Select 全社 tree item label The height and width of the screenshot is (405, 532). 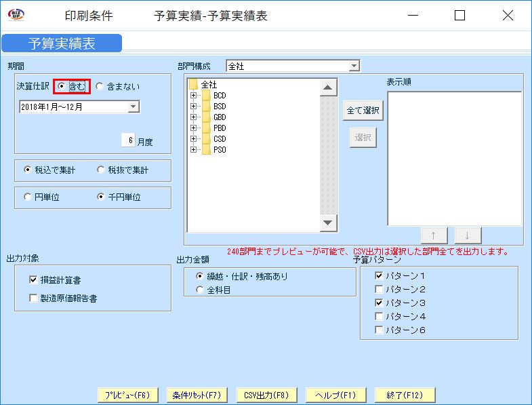pyautogui.click(x=209, y=84)
